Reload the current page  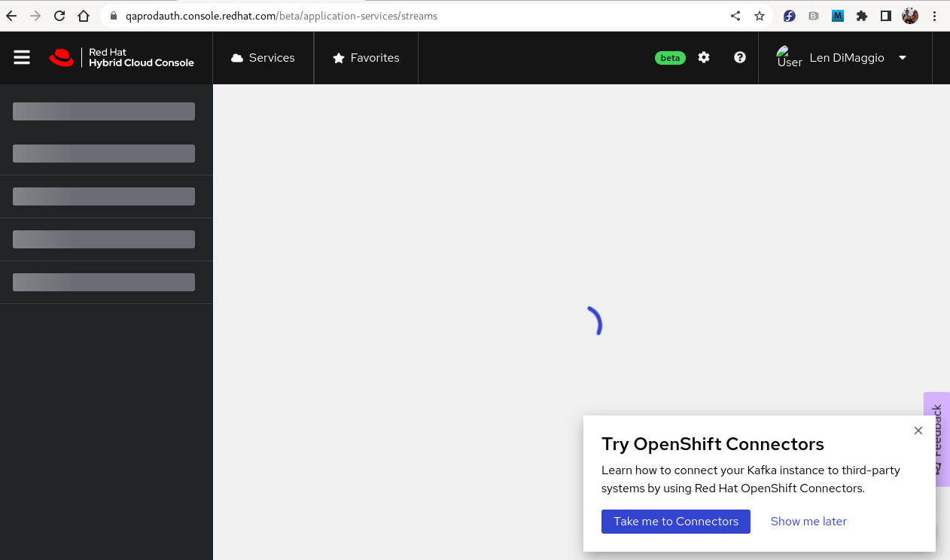[59, 16]
